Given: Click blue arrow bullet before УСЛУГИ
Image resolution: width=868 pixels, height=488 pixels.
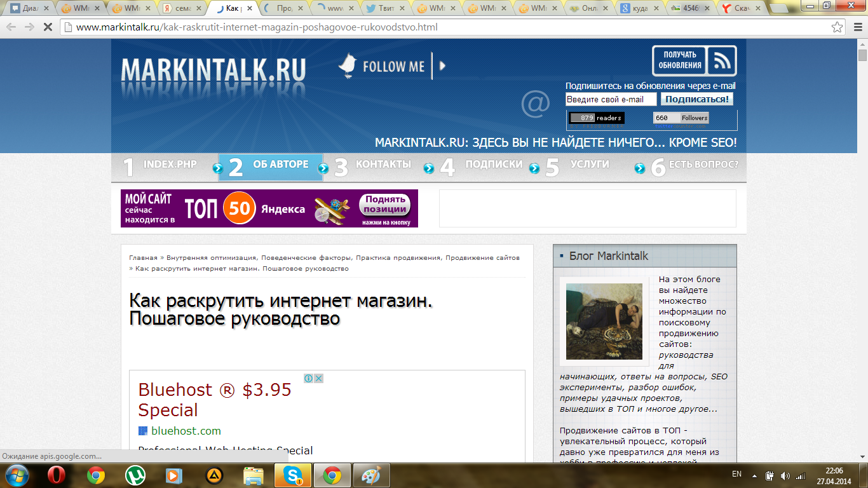Looking at the screenshot, I should 534,168.
